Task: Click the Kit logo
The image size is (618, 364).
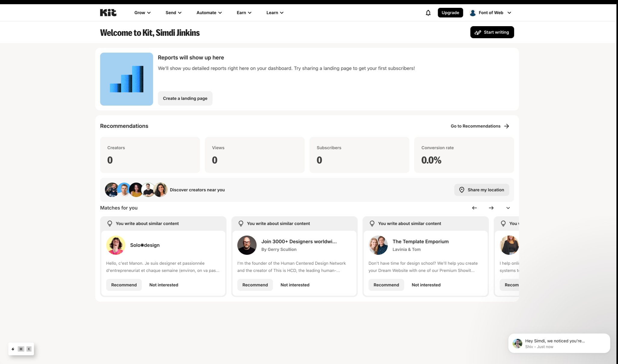Action: [108, 13]
